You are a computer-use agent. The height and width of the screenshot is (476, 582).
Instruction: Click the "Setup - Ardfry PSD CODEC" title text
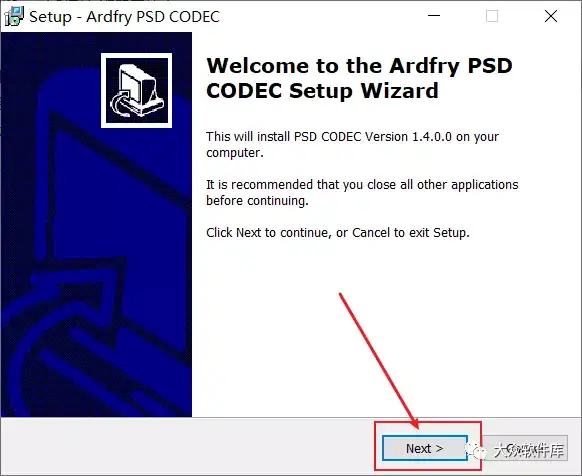tap(124, 17)
